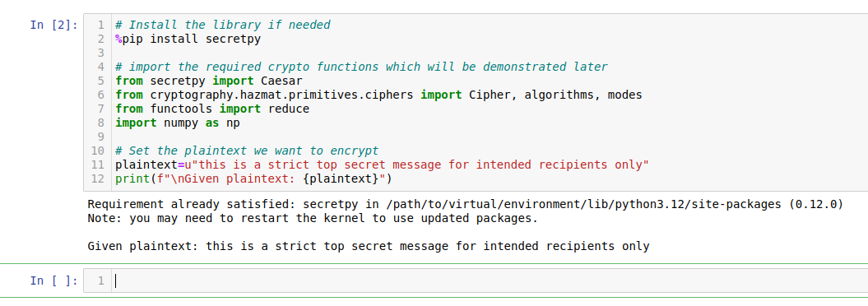
Task: Place cursor on the plaintext assignment line
Action: (x=382, y=165)
